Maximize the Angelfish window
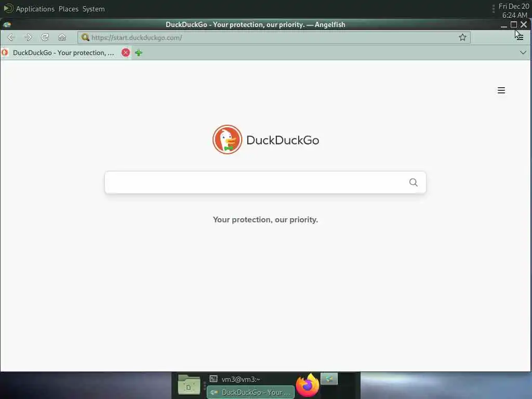Viewport: 532px width, 399px height. point(514,24)
